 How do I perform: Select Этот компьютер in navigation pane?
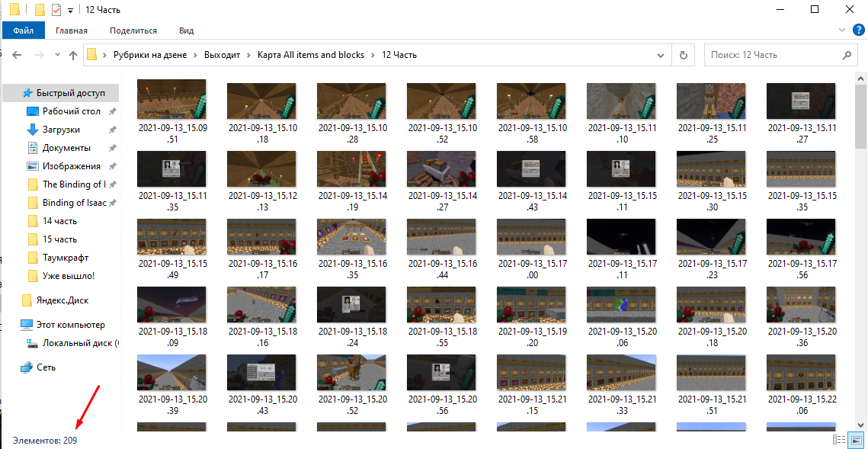(x=70, y=325)
